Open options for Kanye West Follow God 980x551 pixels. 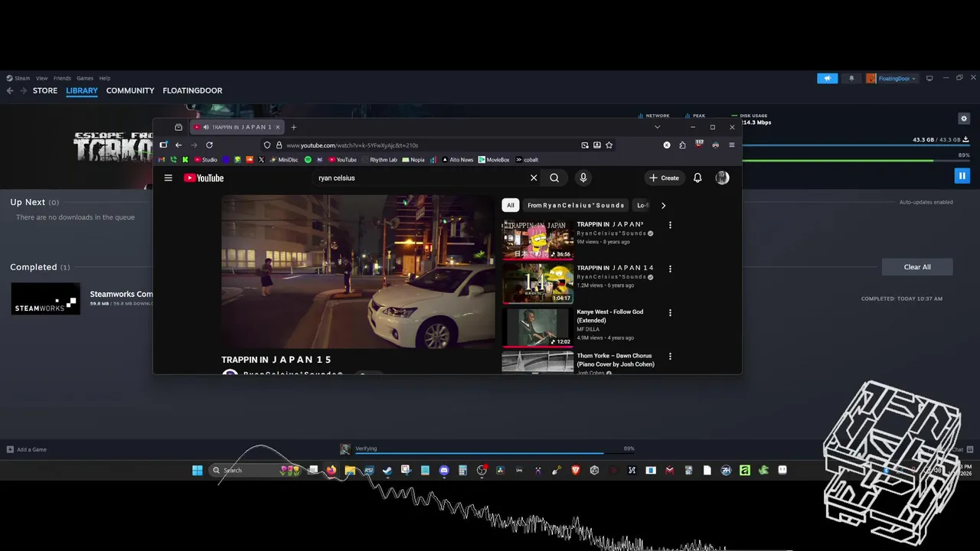[x=670, y=312]
